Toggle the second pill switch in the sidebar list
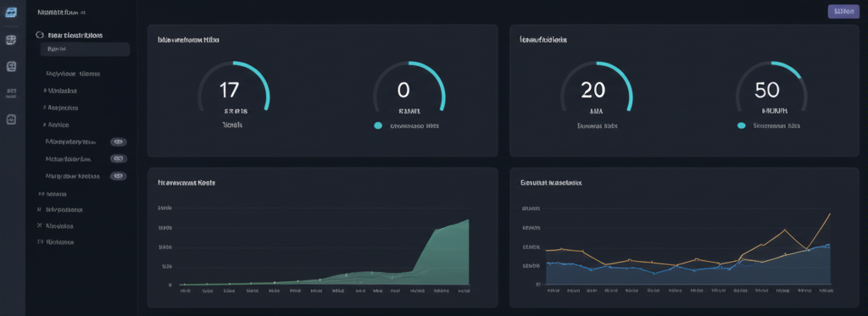 118,158
